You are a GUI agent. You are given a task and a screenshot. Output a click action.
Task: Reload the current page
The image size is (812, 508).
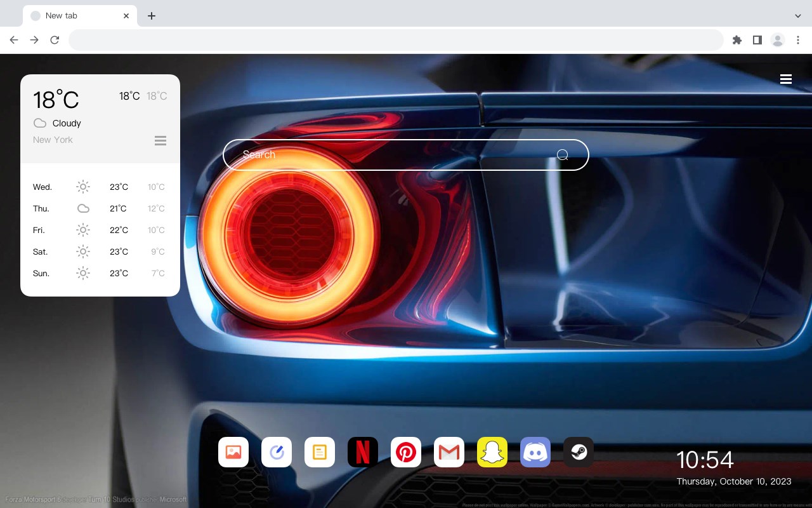(x=55, y=40)
